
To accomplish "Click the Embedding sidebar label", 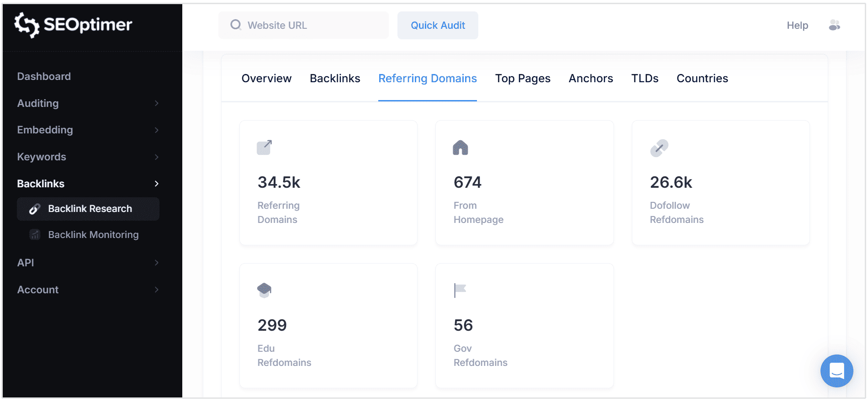I will 45,130.
